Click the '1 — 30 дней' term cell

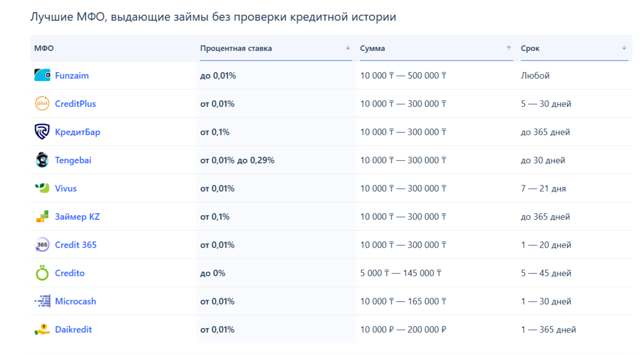pos(546,302)
